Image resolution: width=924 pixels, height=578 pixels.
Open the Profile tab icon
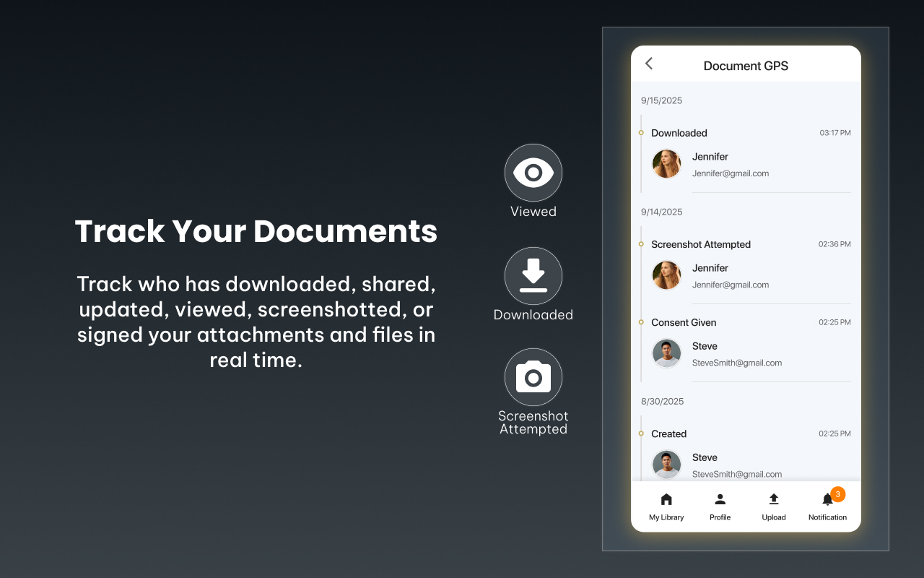pos(720,499)
